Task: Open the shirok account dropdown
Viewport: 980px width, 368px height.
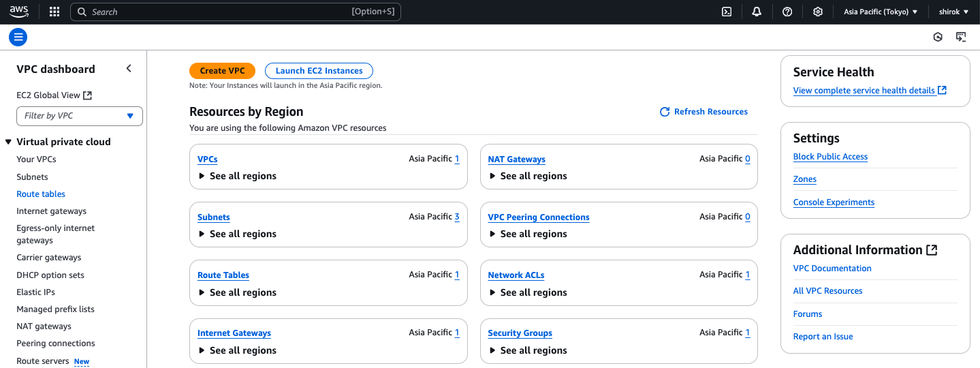Action: click(953, 12)
